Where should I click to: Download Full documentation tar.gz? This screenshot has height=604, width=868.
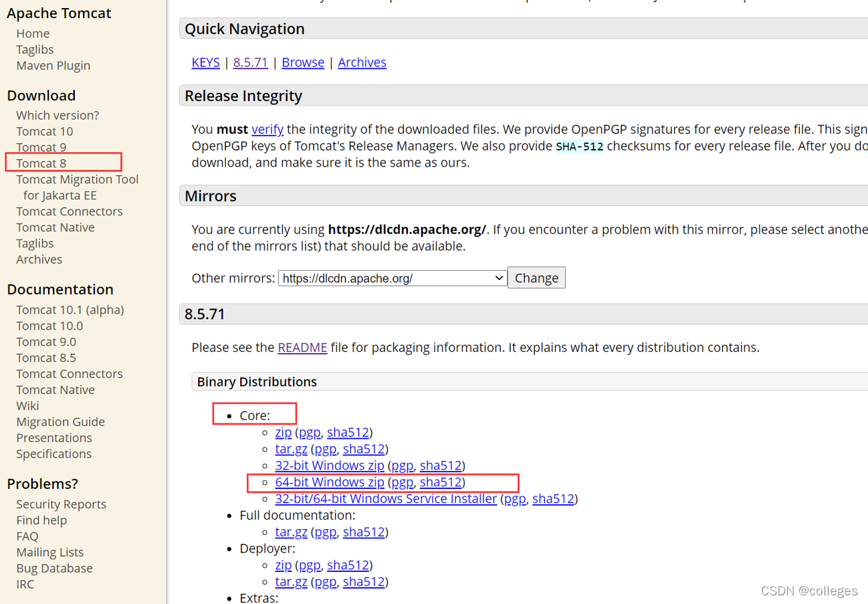291,532
